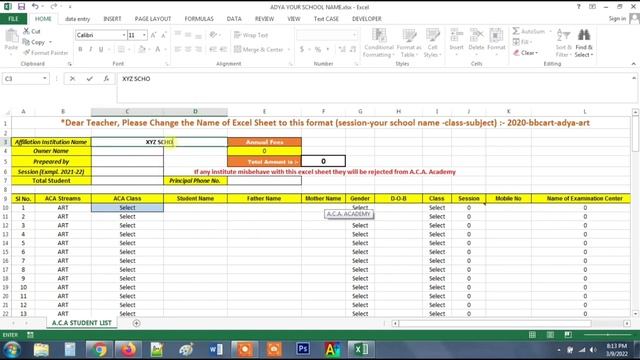
Task: Open the Name Box dropdown arrow
Action: click(44, 78)
